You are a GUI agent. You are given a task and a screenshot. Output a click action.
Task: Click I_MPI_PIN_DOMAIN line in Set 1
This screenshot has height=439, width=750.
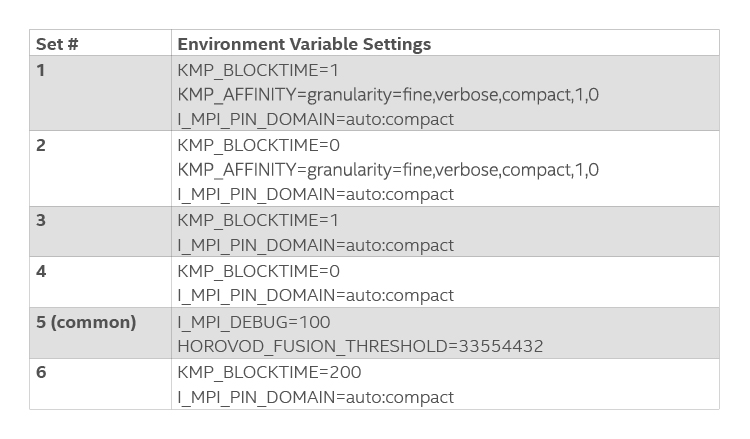tap(315, 119)
